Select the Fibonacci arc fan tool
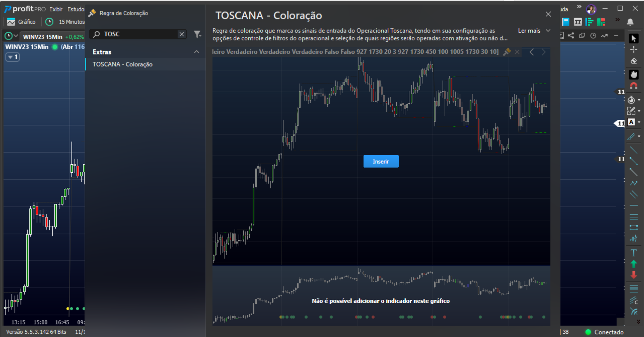644x337 pixels. pyautogui.click(x=633, y=312)
